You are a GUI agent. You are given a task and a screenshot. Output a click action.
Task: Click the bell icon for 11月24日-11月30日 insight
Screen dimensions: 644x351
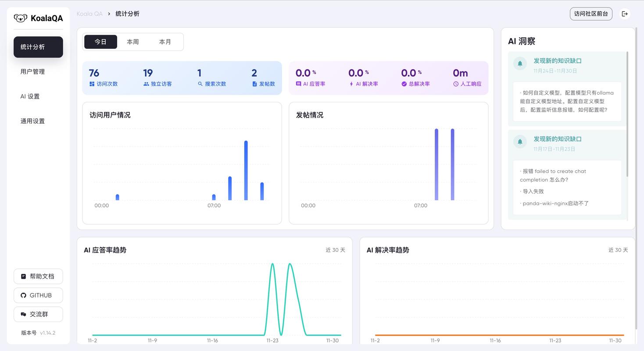(x=520, y=64)
